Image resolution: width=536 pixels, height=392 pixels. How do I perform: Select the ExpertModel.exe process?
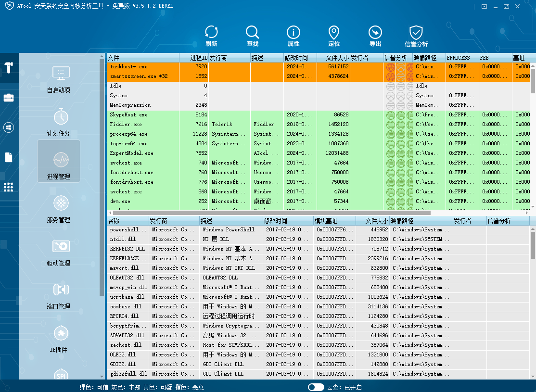point(318,153)
